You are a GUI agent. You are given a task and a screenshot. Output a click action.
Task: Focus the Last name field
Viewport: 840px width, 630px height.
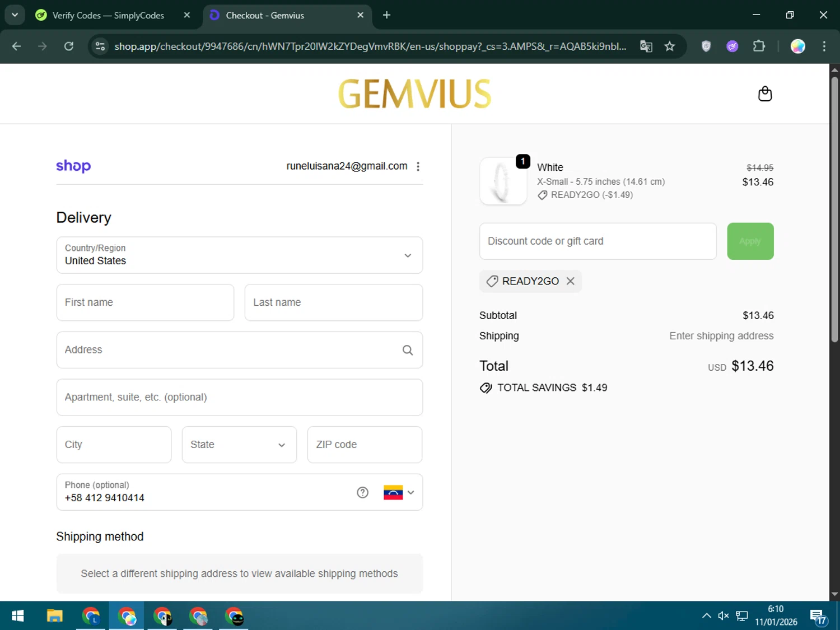(x=334, y=302)
